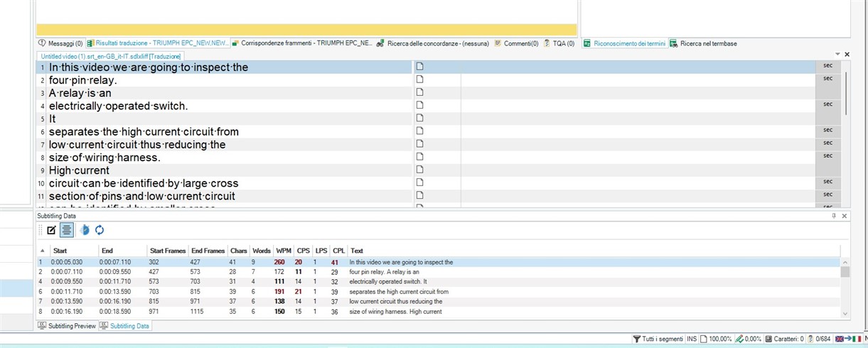Click the blue globe sync icon

click(x=85, y=230)
